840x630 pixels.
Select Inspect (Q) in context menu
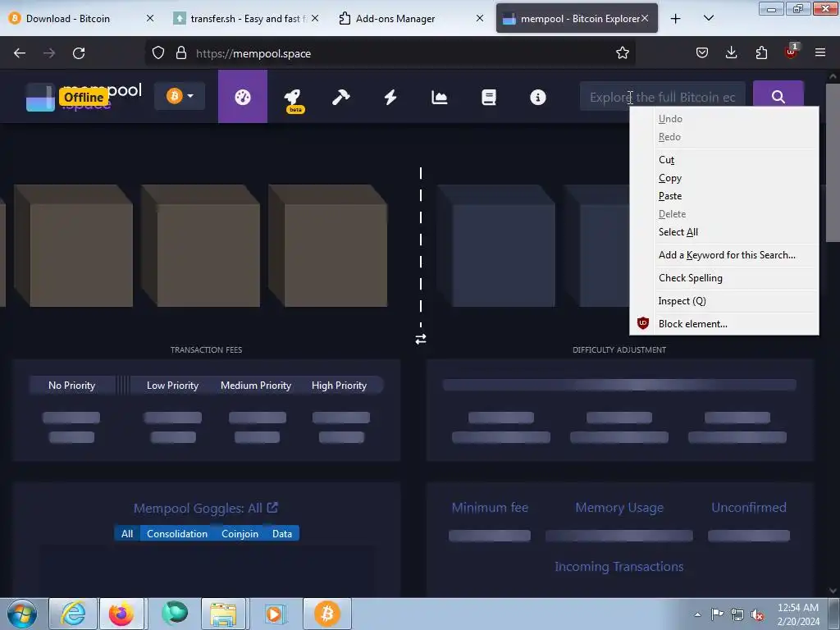724,301
